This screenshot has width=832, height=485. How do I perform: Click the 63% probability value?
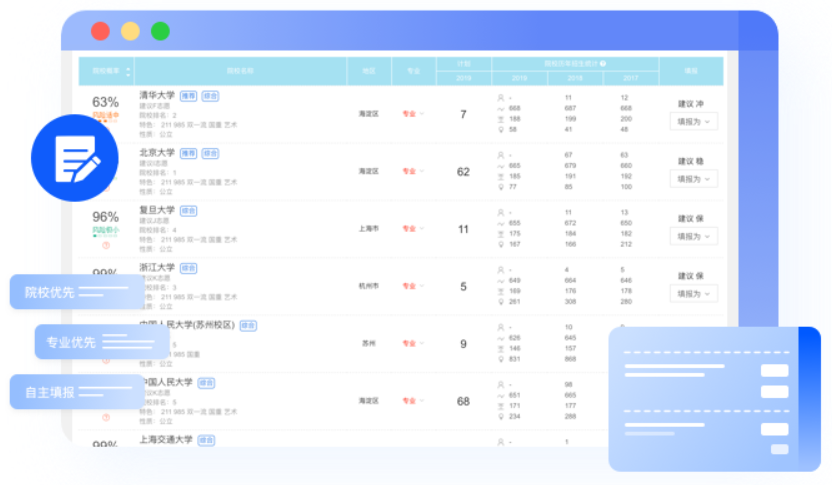tap(106, 101)
